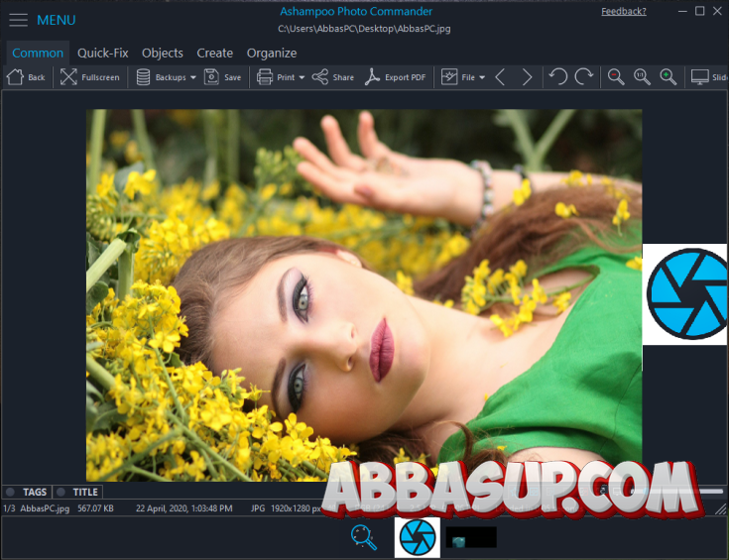Click the AbbasPC.jpg file name in status bar
This screenshot has height=560, width=729.
coord(45,508)
